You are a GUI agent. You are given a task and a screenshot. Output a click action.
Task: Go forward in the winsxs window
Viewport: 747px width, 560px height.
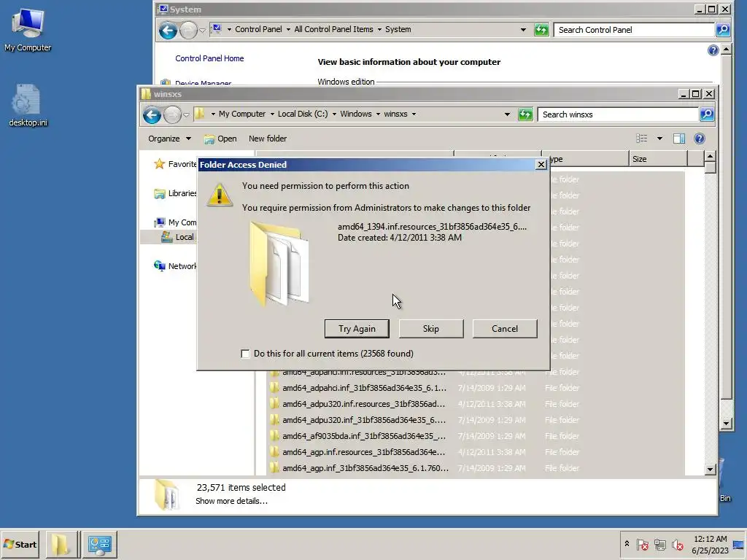(172, 114)
